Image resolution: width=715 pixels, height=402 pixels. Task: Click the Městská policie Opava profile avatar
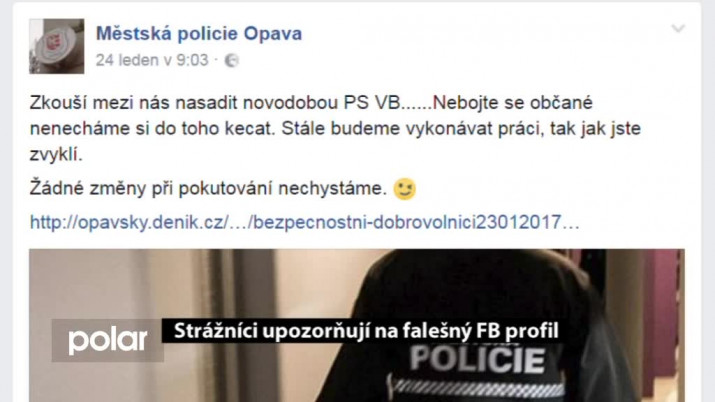pyautogui.click(x=57, y=46)
